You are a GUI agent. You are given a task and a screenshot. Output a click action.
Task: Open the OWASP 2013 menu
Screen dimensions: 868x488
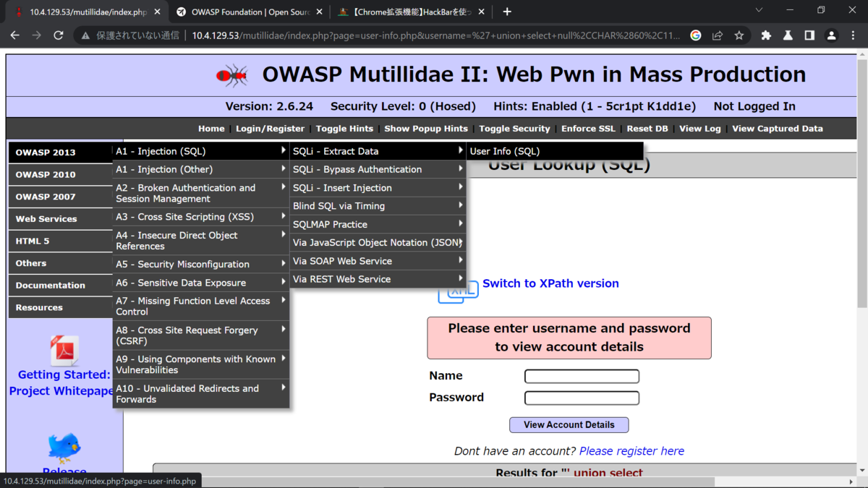(x=61, y=153)
